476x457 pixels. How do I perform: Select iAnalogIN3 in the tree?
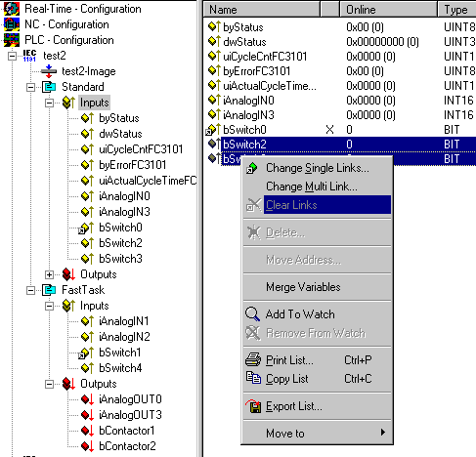coord(124,212)
